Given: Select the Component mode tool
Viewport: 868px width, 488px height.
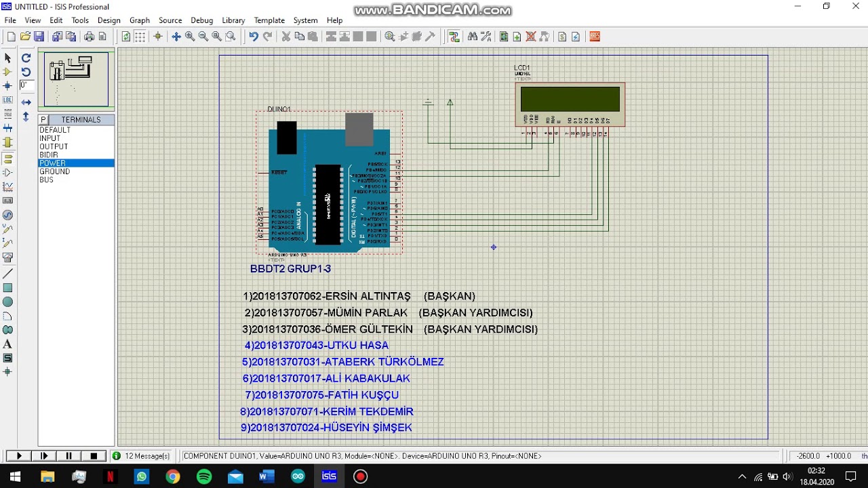Looking at the screenshot, I should coord(8,72).
